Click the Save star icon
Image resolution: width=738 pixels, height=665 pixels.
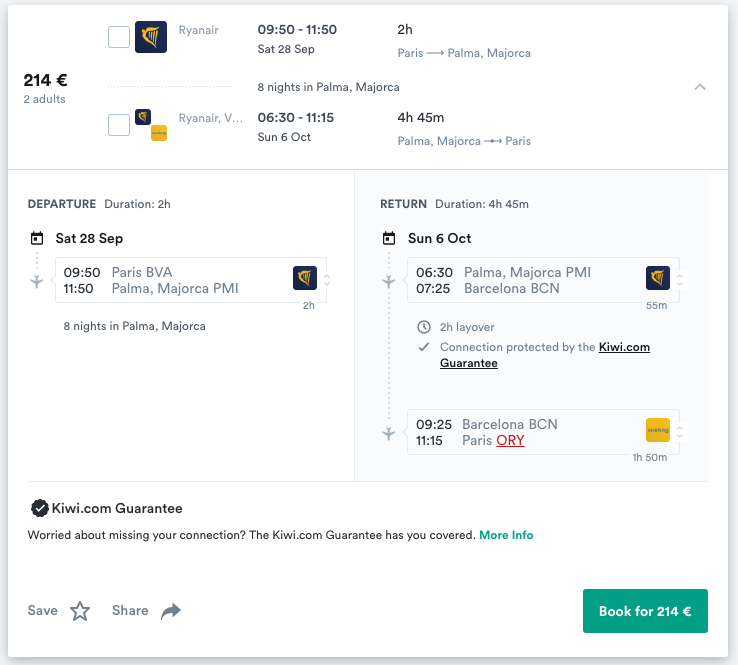point(80,611)
